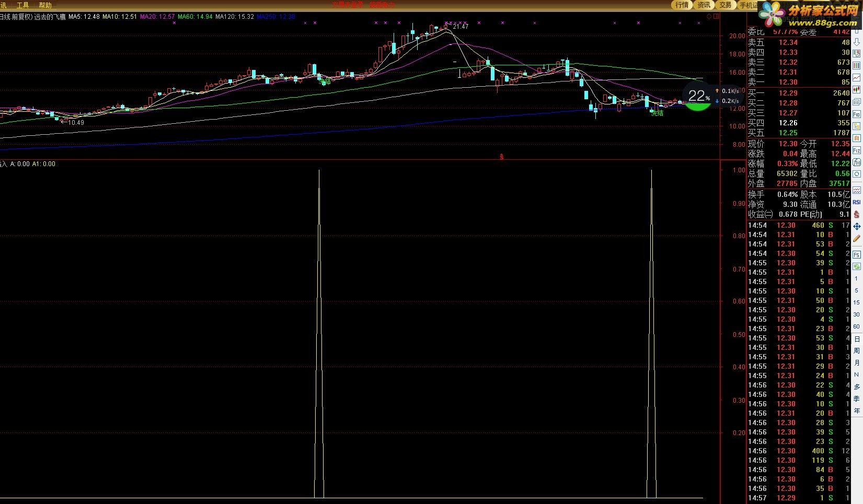Click the MA120: 15.32 label
The height and width of the screenshot is (504, 863).
pyautogui.click(x=235, y=17)
